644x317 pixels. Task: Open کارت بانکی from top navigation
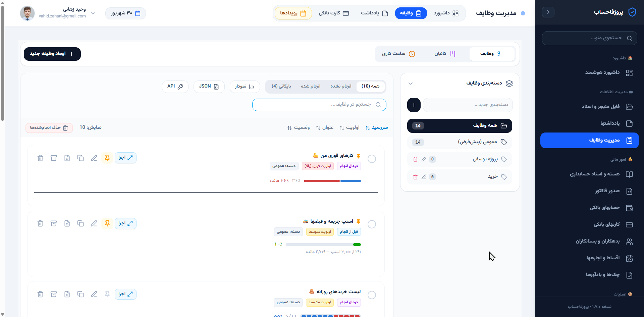334,13
